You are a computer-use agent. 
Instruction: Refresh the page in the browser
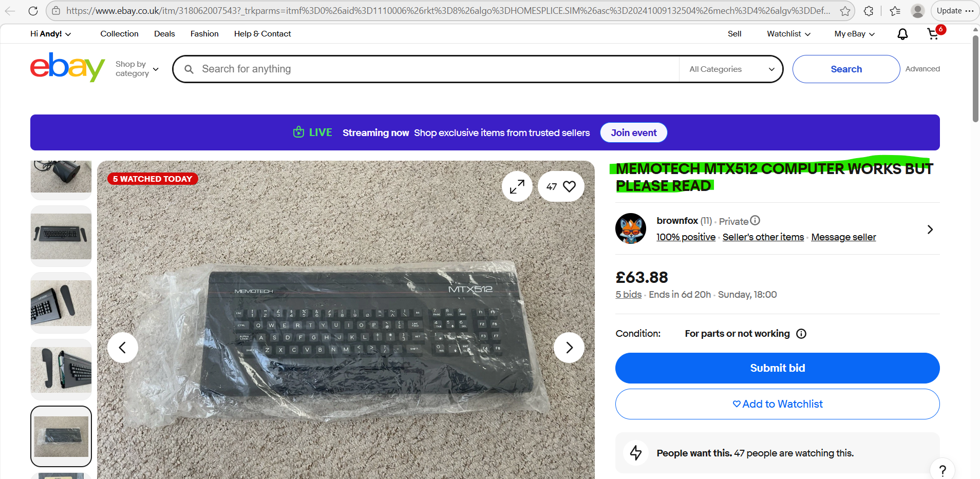(33, 11)
